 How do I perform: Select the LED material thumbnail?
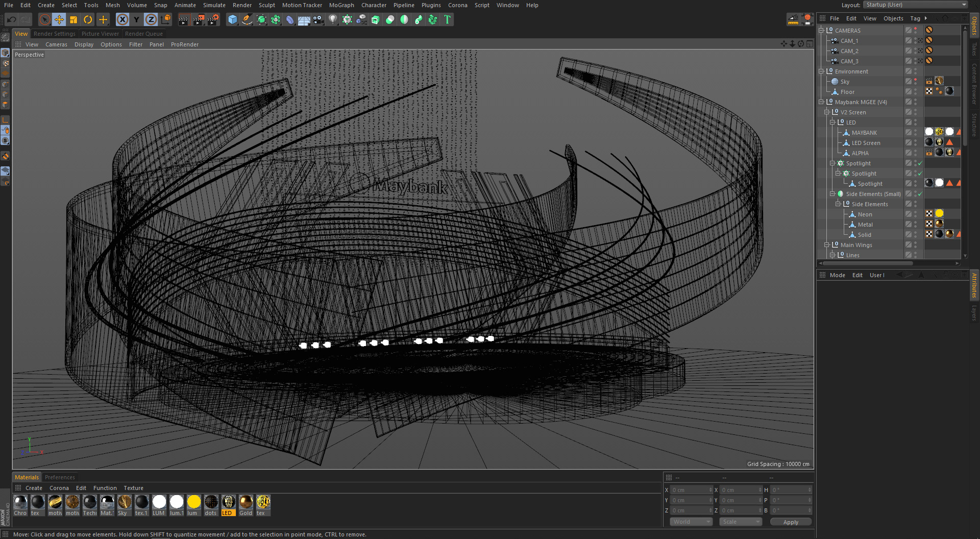(x=229, y=505)
